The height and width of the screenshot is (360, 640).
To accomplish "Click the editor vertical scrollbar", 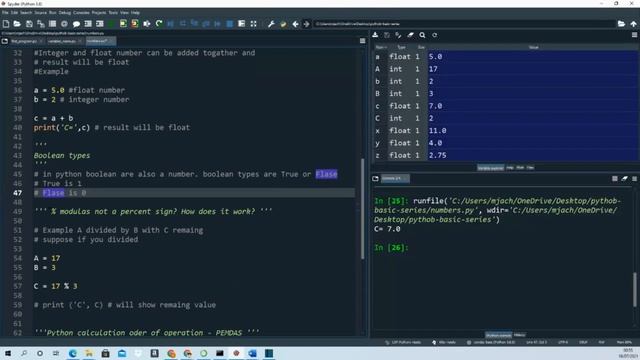I will click(x=362, y=208).
